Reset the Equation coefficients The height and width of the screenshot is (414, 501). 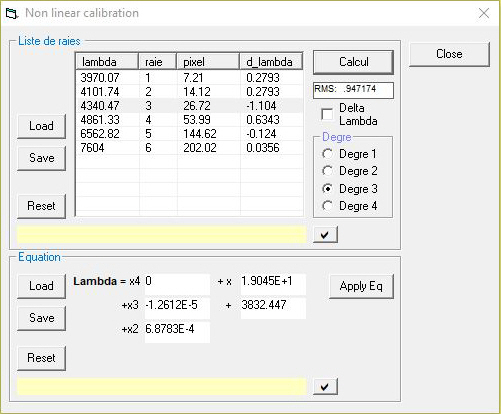[41, 358]
